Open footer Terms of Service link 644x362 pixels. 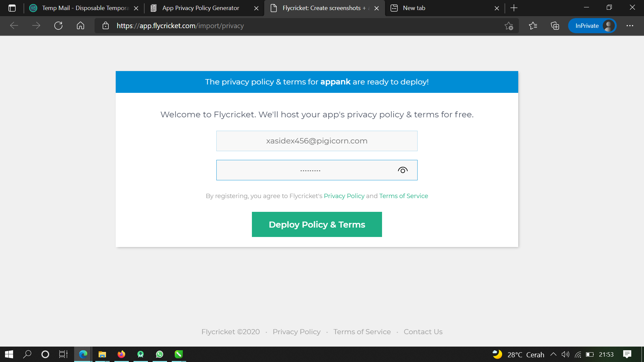pos(362,331)
